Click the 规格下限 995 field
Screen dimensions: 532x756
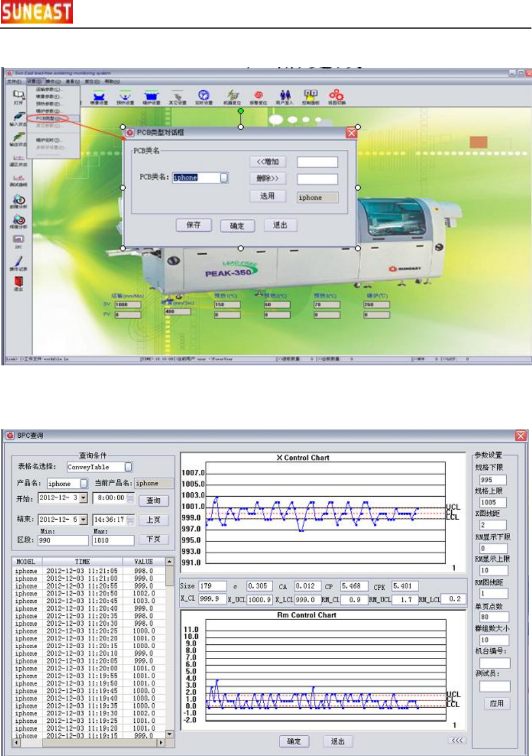click(493, 479)
